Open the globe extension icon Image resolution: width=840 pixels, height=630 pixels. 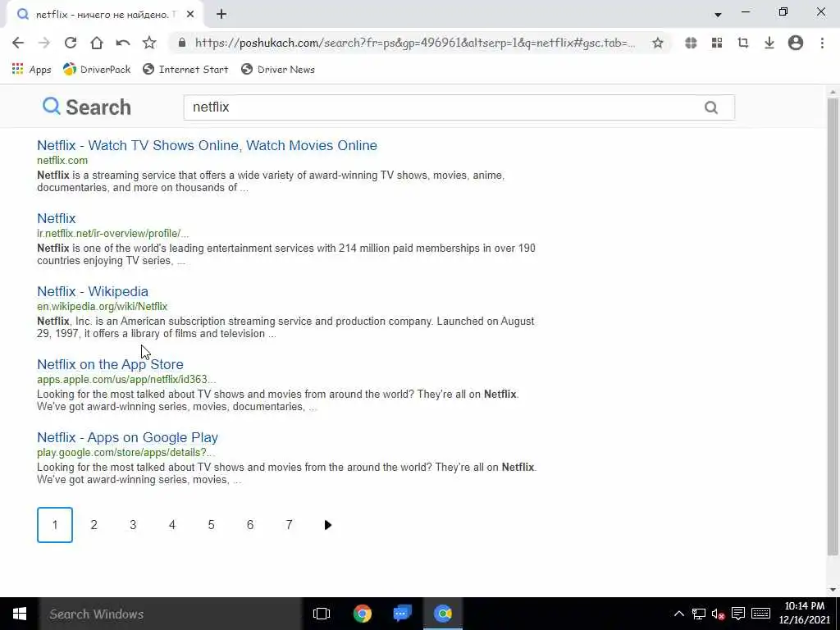tap(691, 43)
